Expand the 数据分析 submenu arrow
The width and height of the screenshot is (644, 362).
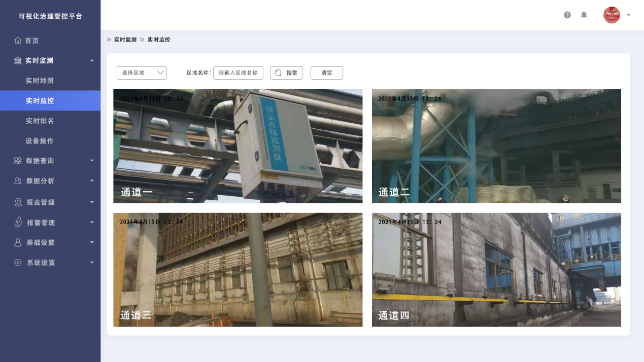click(92, 180)
